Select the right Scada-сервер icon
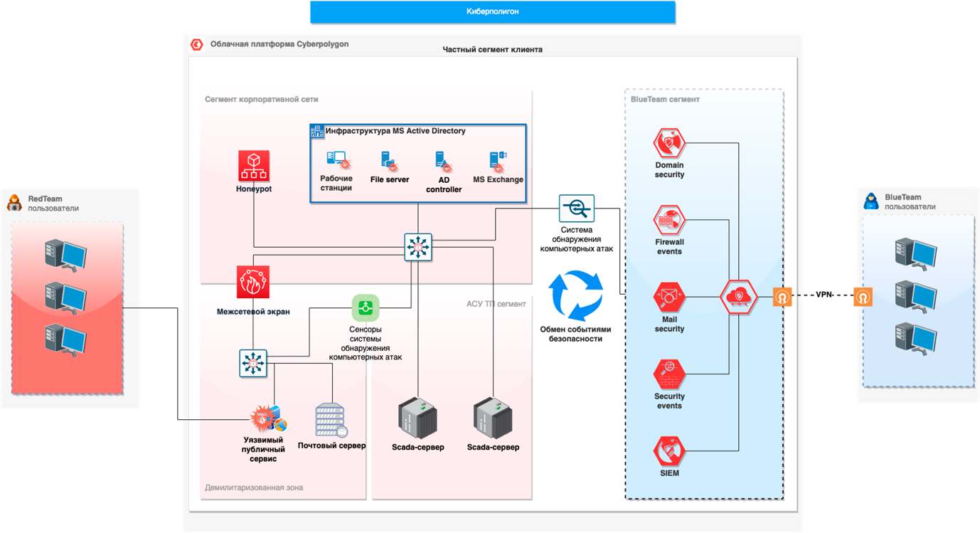The width and height of the screenshot is (980, 533). point(493,418)
